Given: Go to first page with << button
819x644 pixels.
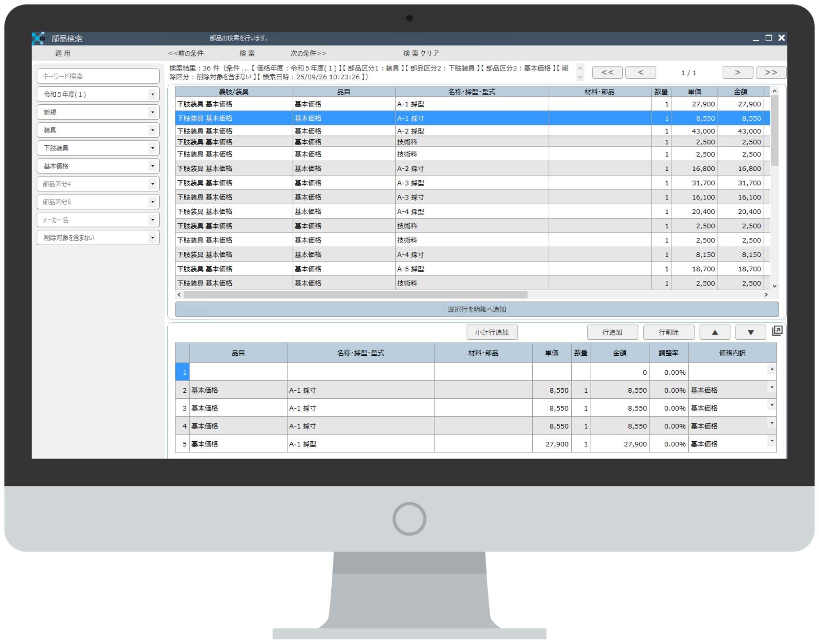Looking at the screenshot, I should pyautogui.click(x=607, y=72).
